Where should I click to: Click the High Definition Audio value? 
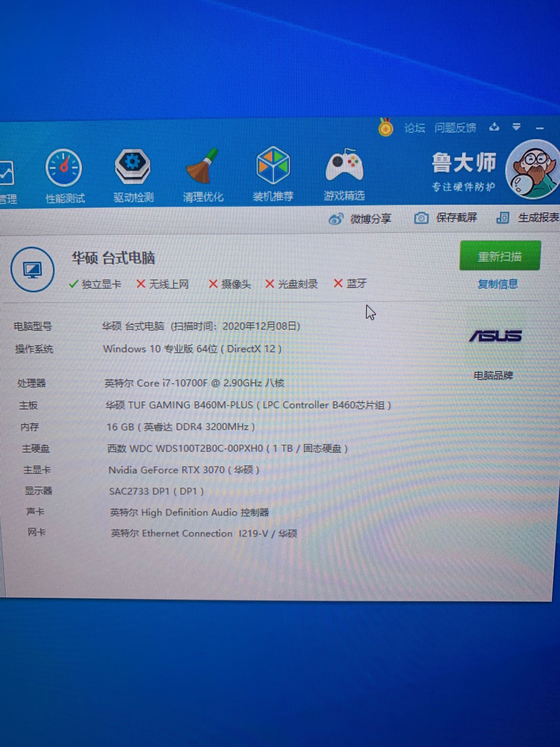click(x=189, y=512)
